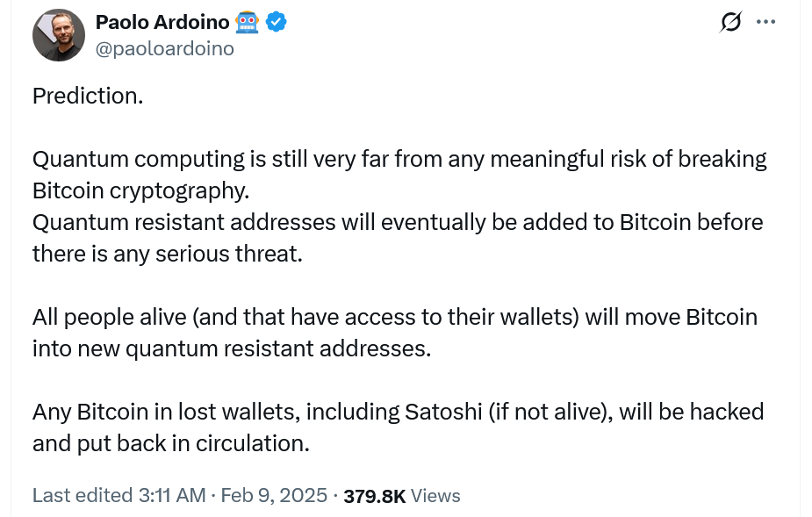The width and height of the screenshot is (812, 517).
Task: View edit history via Last edited
Action: click(x=83, y=495)
